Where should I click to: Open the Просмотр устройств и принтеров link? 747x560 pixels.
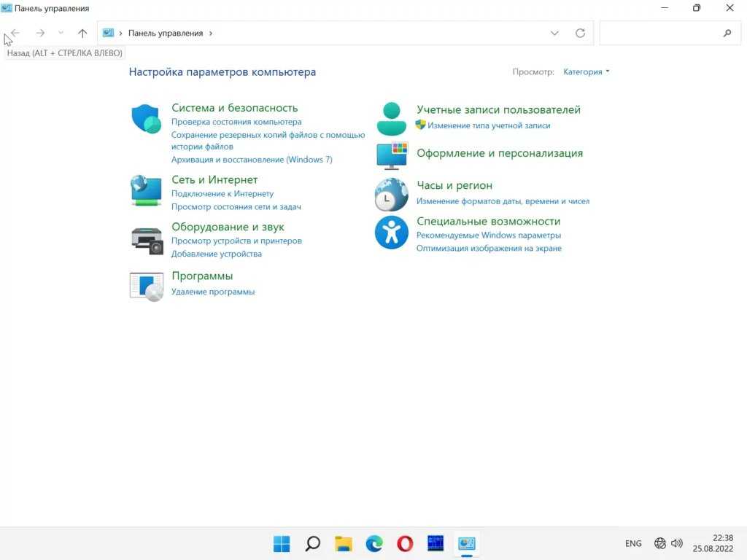click(236, 241)
